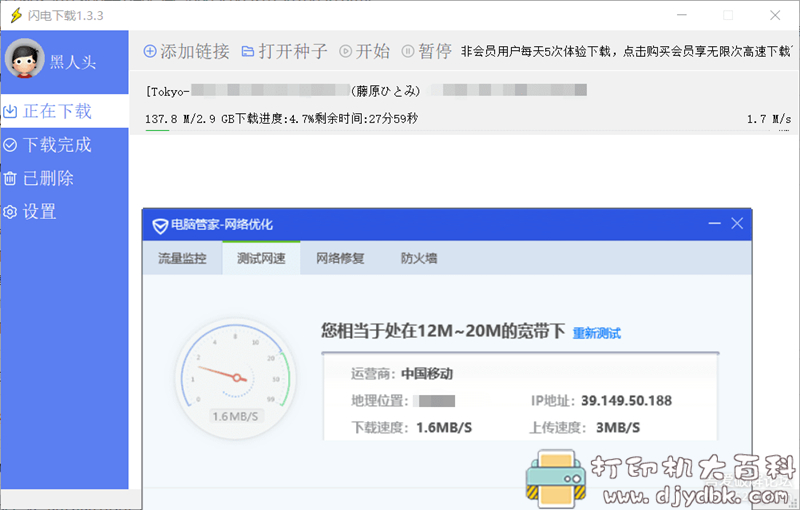Close the 闪电下载 window

775,15
